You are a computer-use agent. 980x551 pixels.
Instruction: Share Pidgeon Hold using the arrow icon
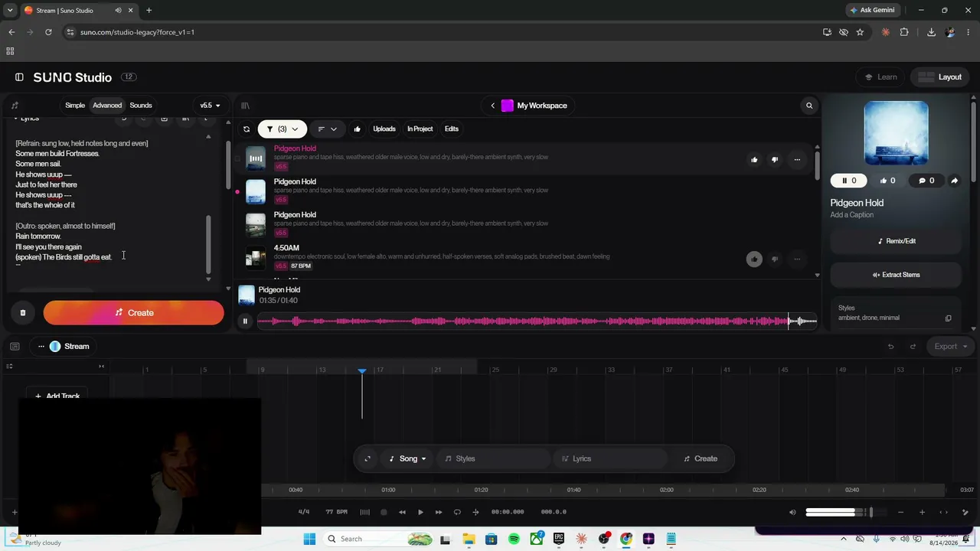(x=954, y=181)
